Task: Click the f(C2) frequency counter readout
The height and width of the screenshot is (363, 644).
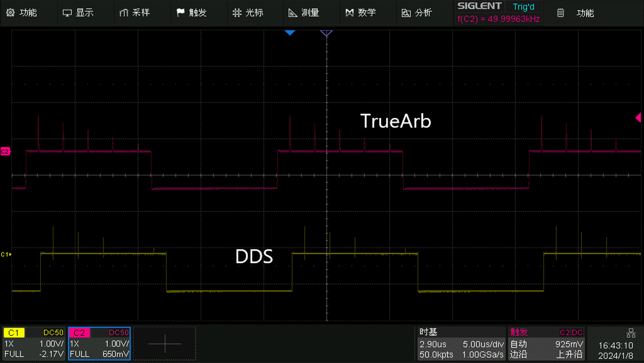Action: [x=498, y=19]
